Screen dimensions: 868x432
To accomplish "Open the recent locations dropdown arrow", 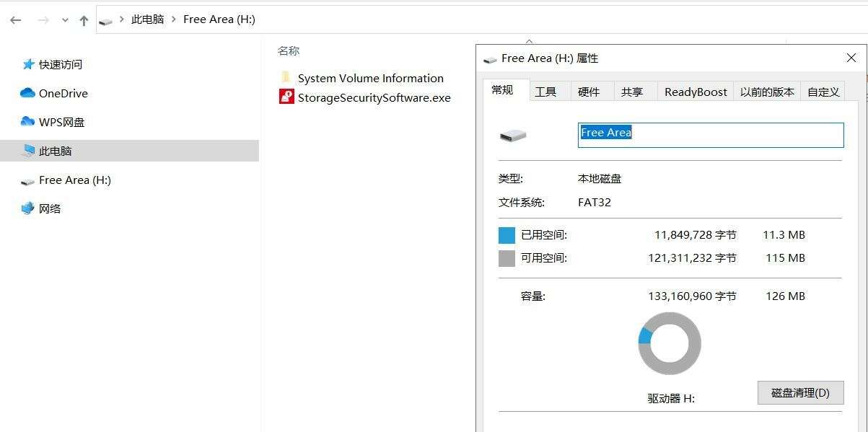I will [65, 21].
